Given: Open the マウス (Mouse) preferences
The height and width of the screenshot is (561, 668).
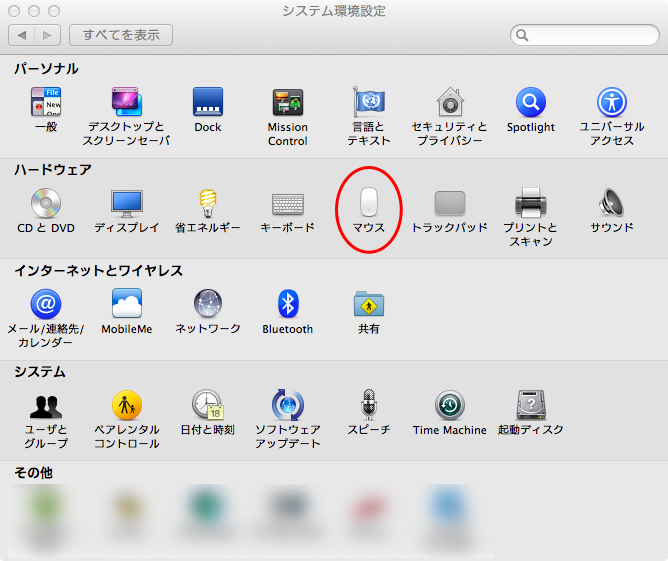Looking at the screenshot, I should pyautogui.click(x=369, y=204).
